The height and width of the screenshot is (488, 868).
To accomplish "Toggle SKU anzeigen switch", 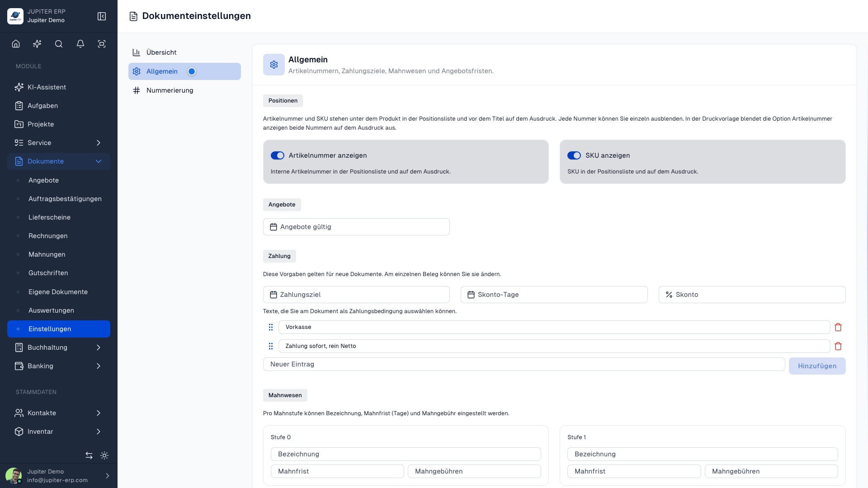I will pyautogui.click(x=574, y=155).
